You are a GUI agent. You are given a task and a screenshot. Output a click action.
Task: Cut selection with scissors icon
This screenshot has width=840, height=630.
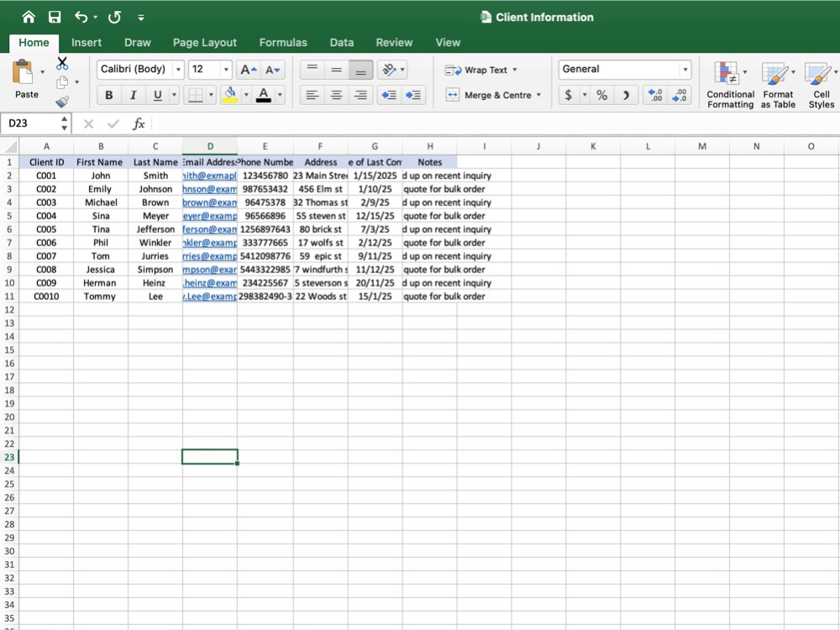[62, 63]
